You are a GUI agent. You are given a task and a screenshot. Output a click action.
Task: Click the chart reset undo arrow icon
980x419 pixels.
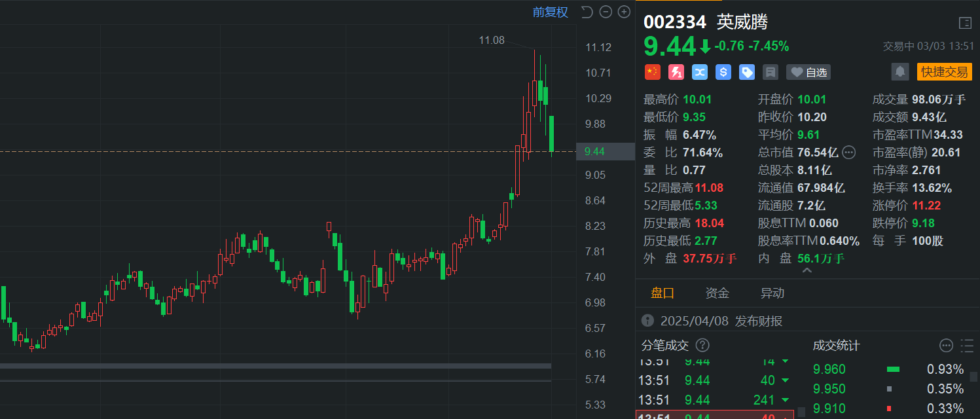point(587,12)
